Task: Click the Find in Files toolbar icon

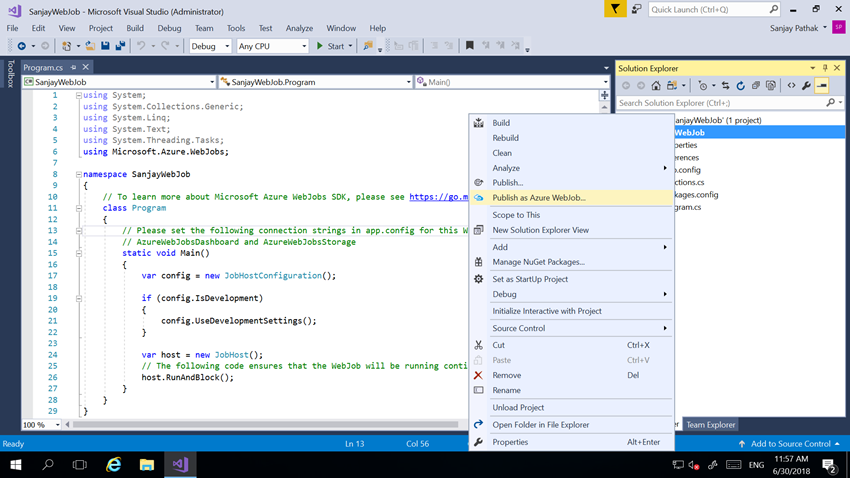Action: [368, 46]
